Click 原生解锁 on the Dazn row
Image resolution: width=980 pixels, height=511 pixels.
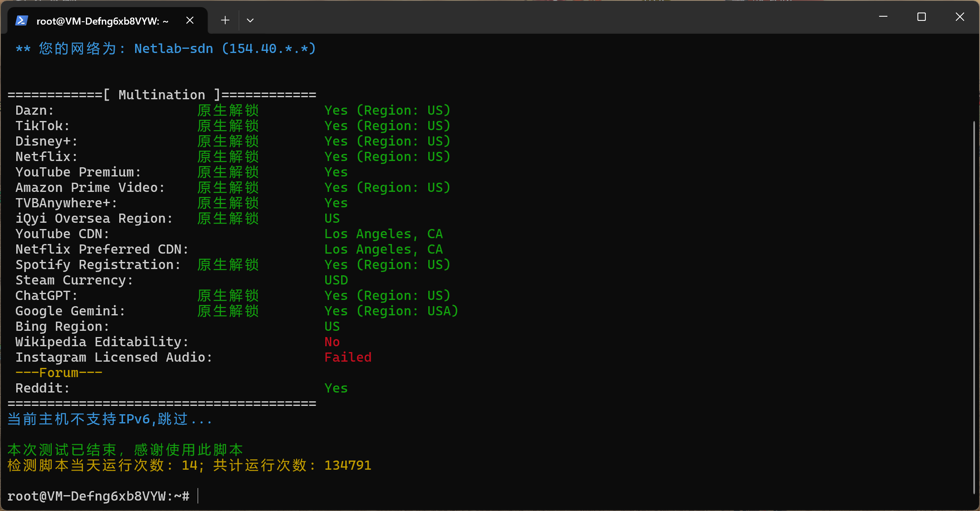(228, 111)
